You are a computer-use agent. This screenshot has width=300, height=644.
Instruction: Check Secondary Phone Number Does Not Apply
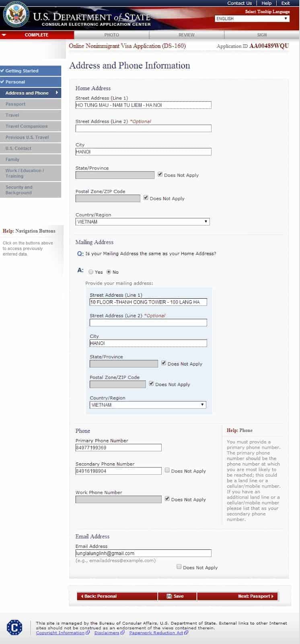coord(167,470)
